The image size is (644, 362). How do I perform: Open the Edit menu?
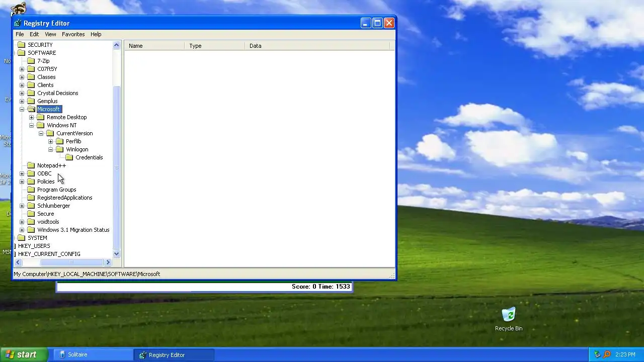34,34
